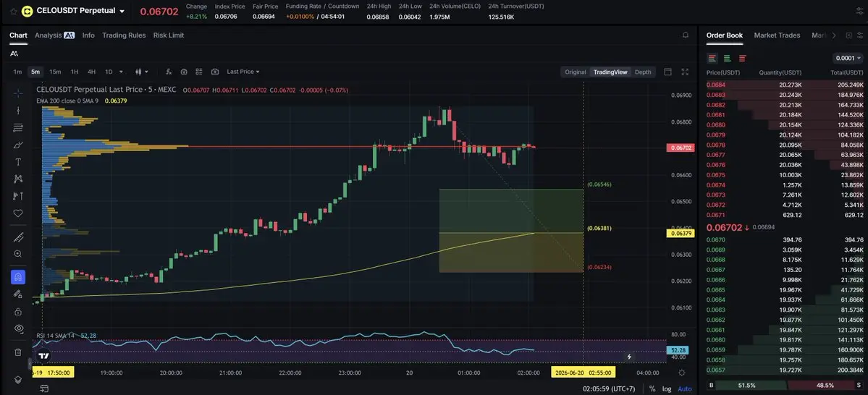868x395 pixels.
Task: Open the forecasting position tools
Action: pyautogui.click(x=17, y=196)
